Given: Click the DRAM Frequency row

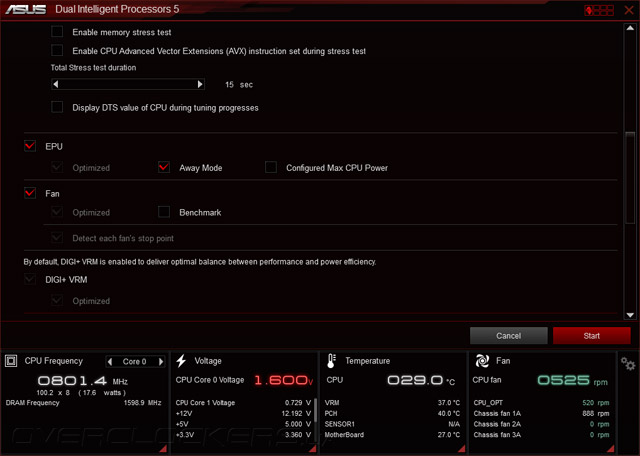Looking at the screenshot, I should (84, 403).
